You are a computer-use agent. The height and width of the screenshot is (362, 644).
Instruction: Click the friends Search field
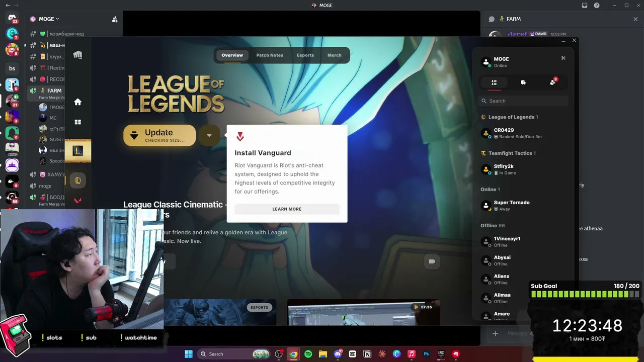pos(523,101)
